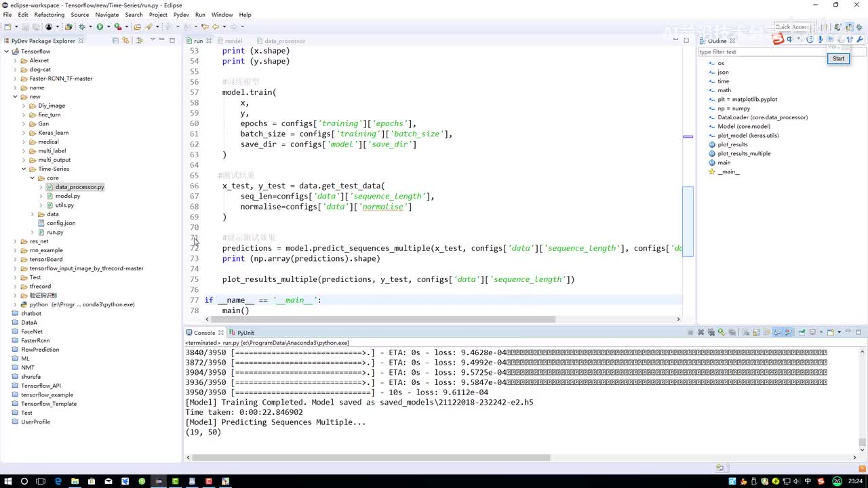The width and height of the screenshot is (868, 488).
Task: Click Pin Console icon
Action: pos(802,333)
